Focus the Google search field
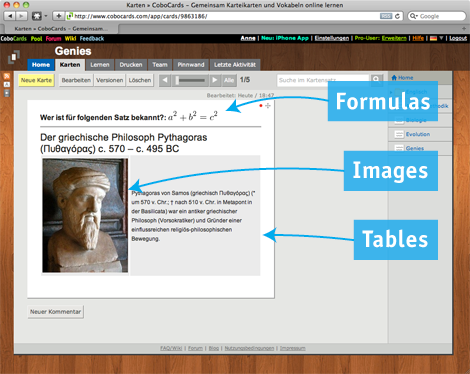 tap(437, 16)
